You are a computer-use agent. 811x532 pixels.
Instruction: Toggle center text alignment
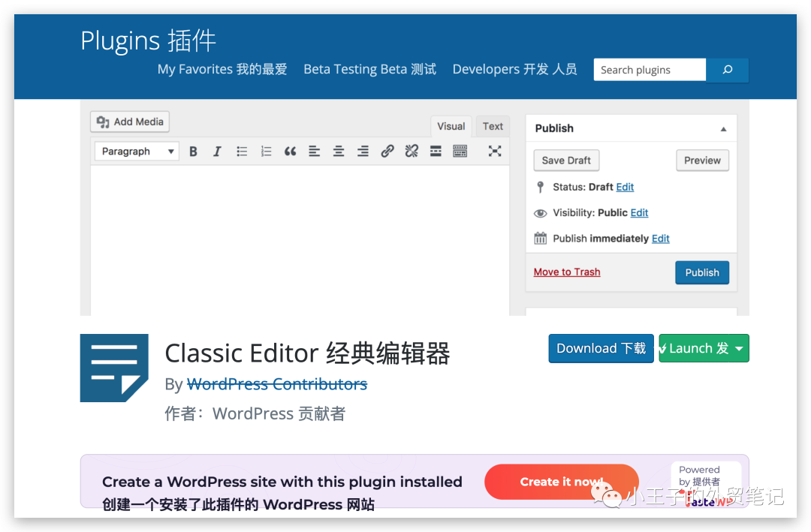(338, 151)
